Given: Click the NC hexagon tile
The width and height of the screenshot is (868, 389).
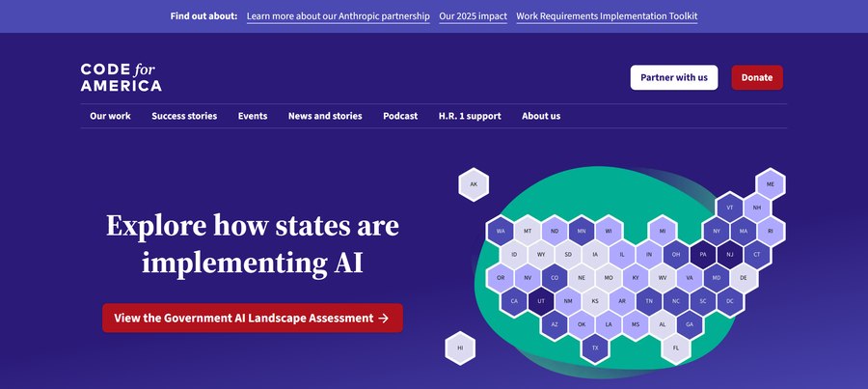Looking at the screenshot, I should pos(676,301).
